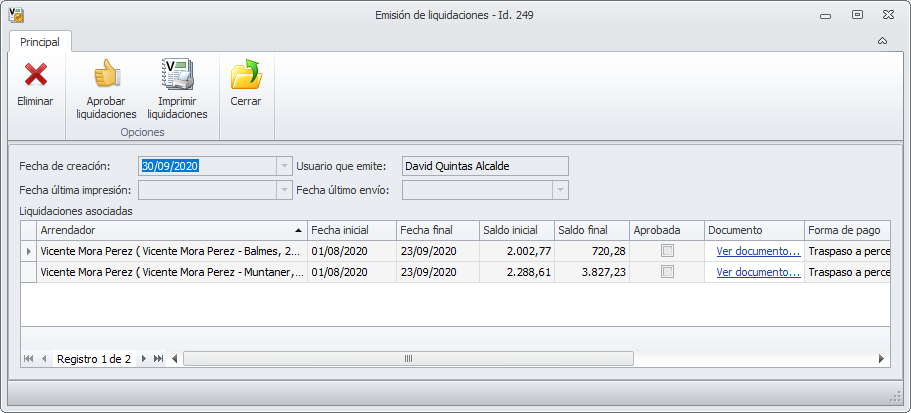Open Fecha de creación date dropdown

pos(284,166)
